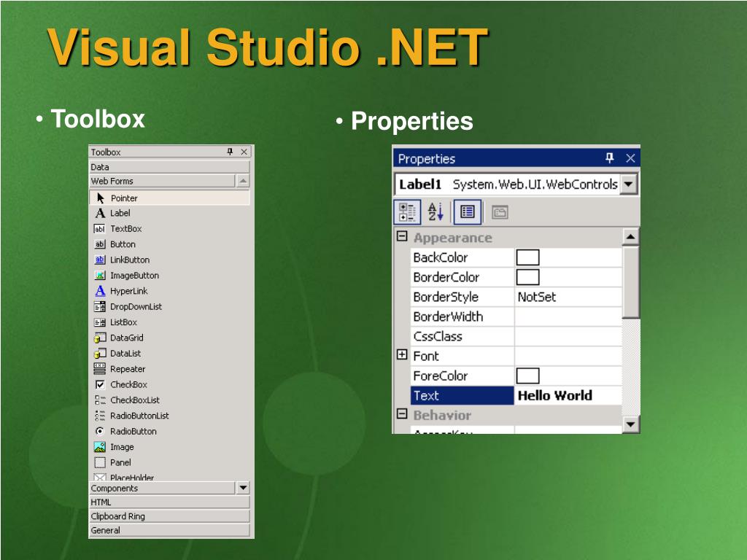Select the BorderStyle NotSet value
747x560 pixels.
pyautogui.click(x=568, y=297)
